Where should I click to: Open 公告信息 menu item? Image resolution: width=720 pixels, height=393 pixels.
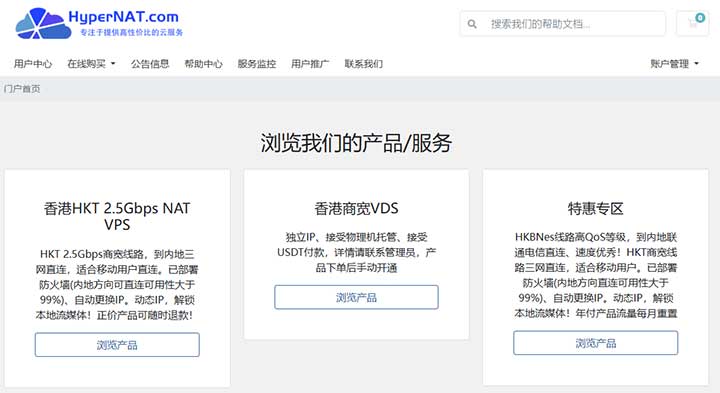(x=150, y=64)
